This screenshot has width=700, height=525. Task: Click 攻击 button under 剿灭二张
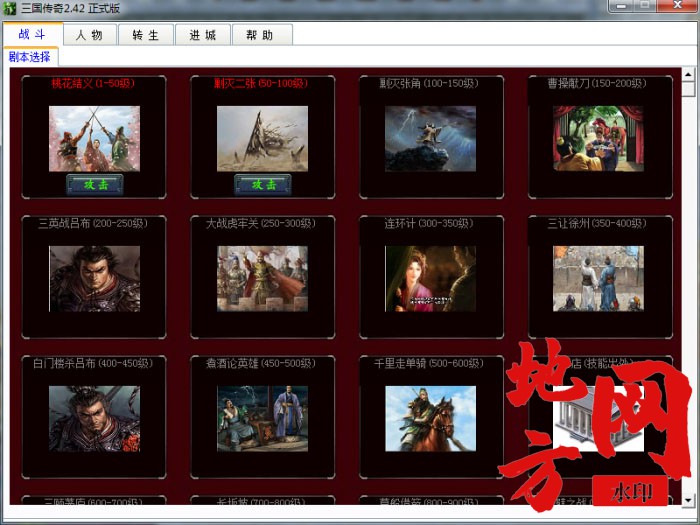262,184
